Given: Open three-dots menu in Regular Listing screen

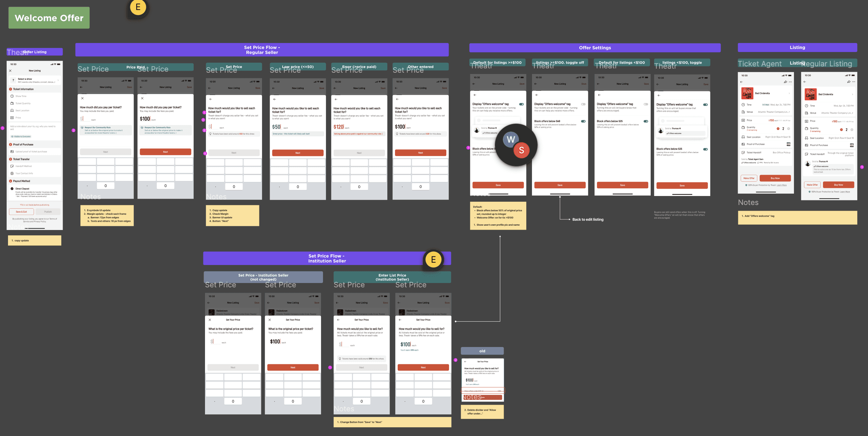Looking at the screenshot, I should click(x=854, y=82).
